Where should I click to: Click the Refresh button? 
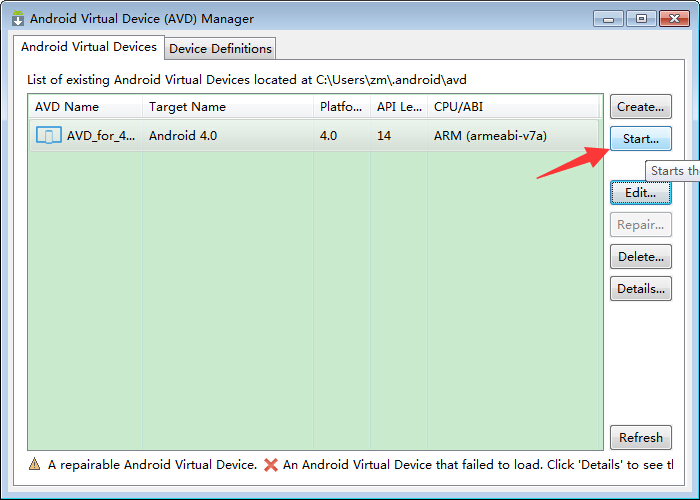641,438
